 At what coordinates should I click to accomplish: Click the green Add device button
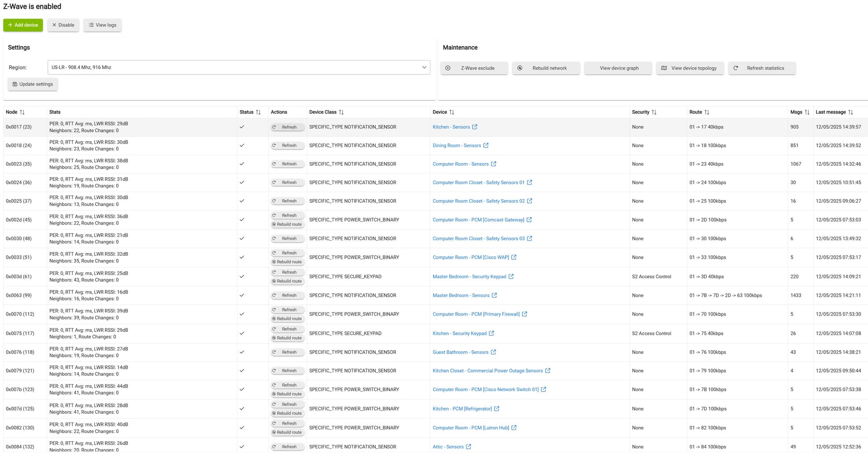pos(23,25)
